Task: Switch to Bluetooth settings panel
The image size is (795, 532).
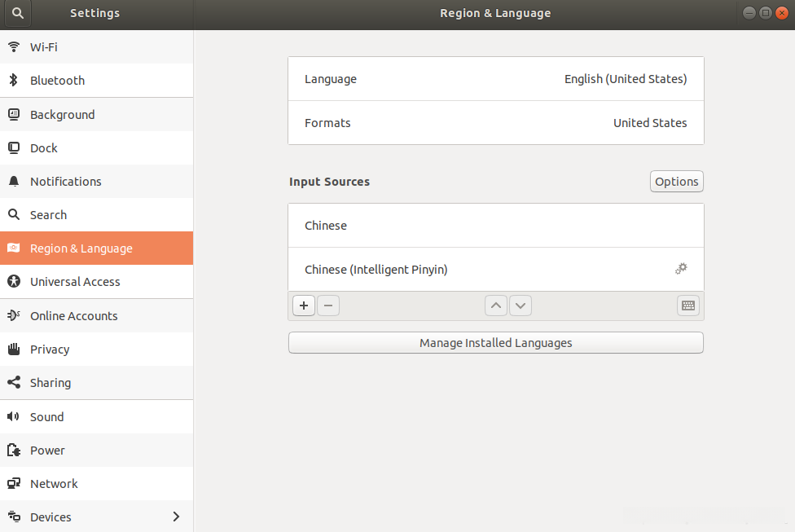Action: click(57, 81)
